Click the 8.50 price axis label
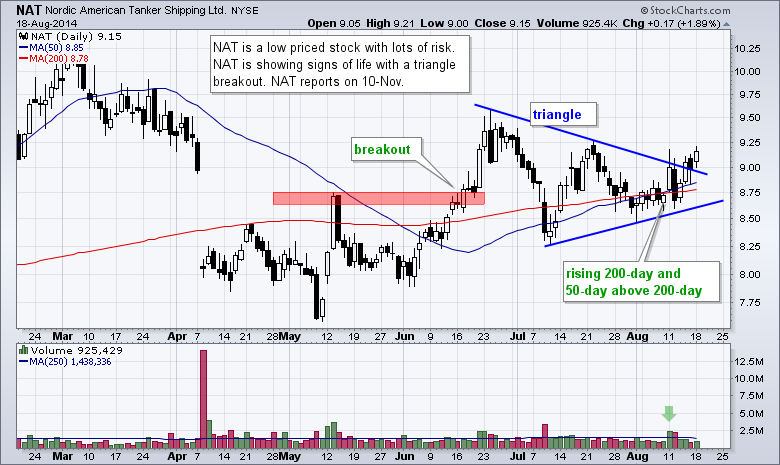 tap(750, 218)
